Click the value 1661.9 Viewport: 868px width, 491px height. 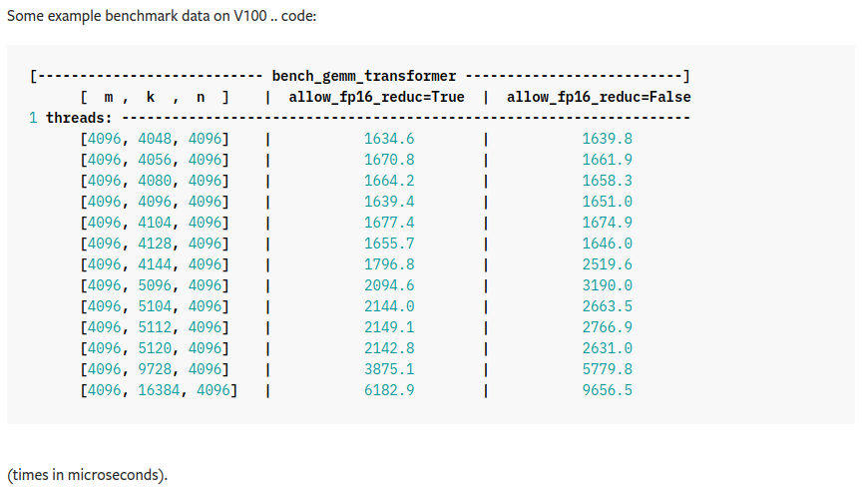tap(608, 160)
